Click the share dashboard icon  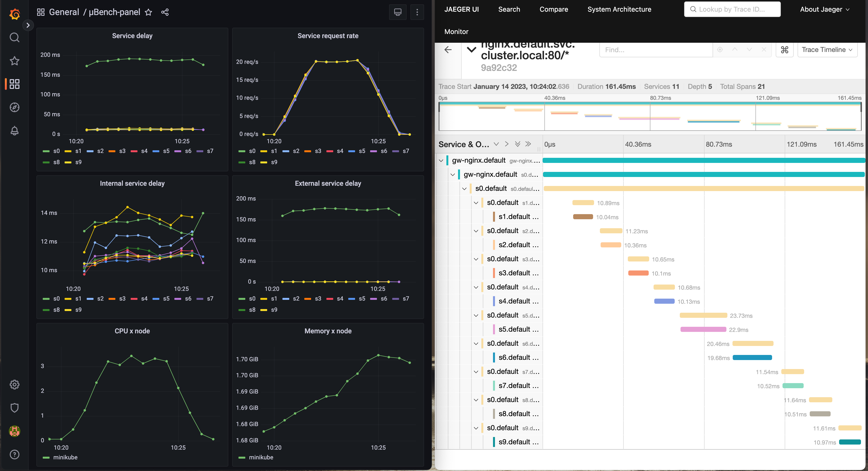[165, 12]
